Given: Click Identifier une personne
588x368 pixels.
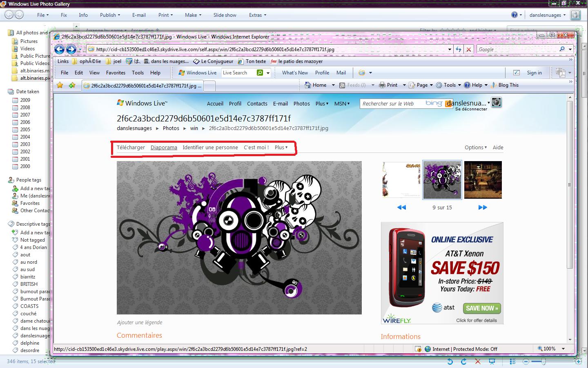Looking at the screenshot, I should tap(210, 148).
